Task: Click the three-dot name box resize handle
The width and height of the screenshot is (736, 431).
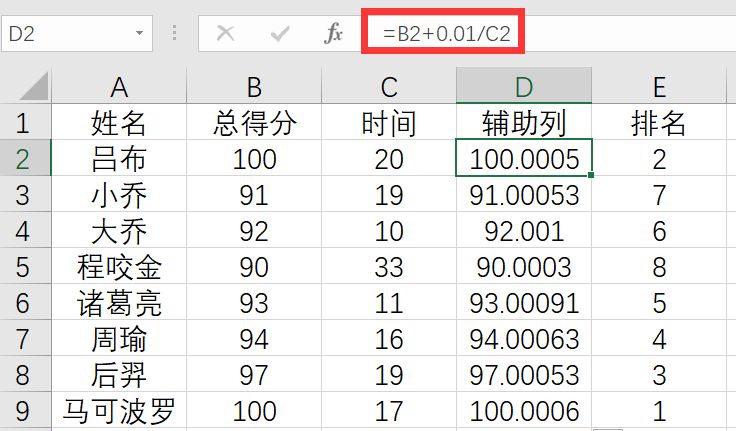Action: coord(176,34)
